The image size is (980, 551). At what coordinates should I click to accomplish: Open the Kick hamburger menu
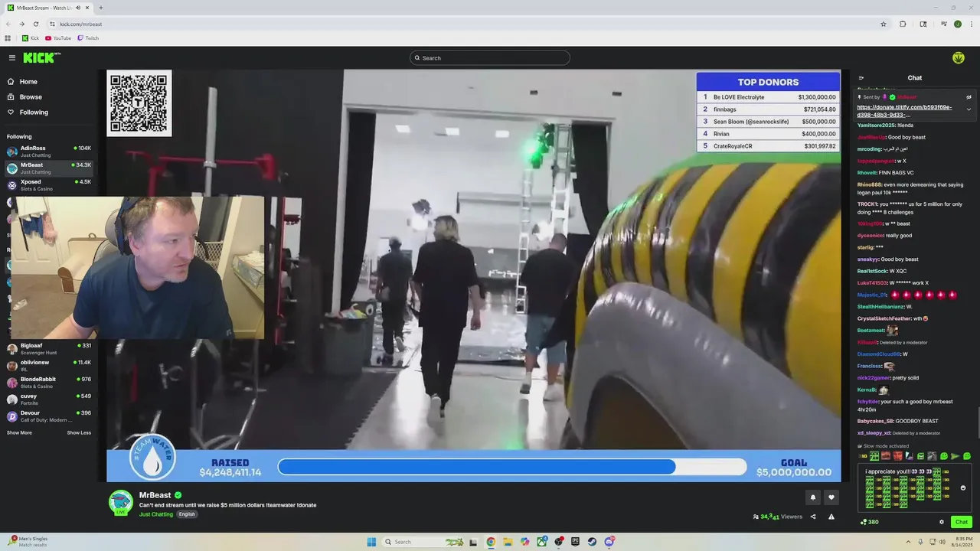pos(12,57)
